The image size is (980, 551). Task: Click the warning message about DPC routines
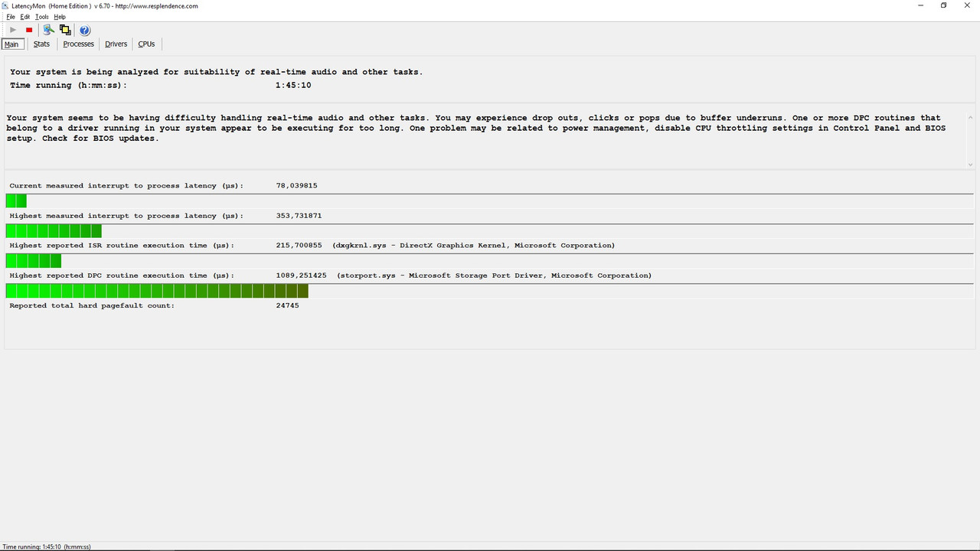(475, 128)
